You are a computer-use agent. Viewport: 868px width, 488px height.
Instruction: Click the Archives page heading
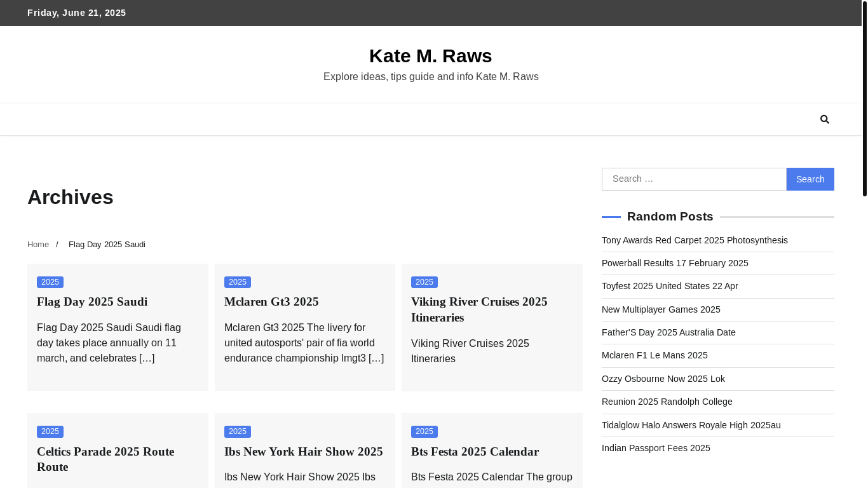pyautogui.click(x=71, y=197)
